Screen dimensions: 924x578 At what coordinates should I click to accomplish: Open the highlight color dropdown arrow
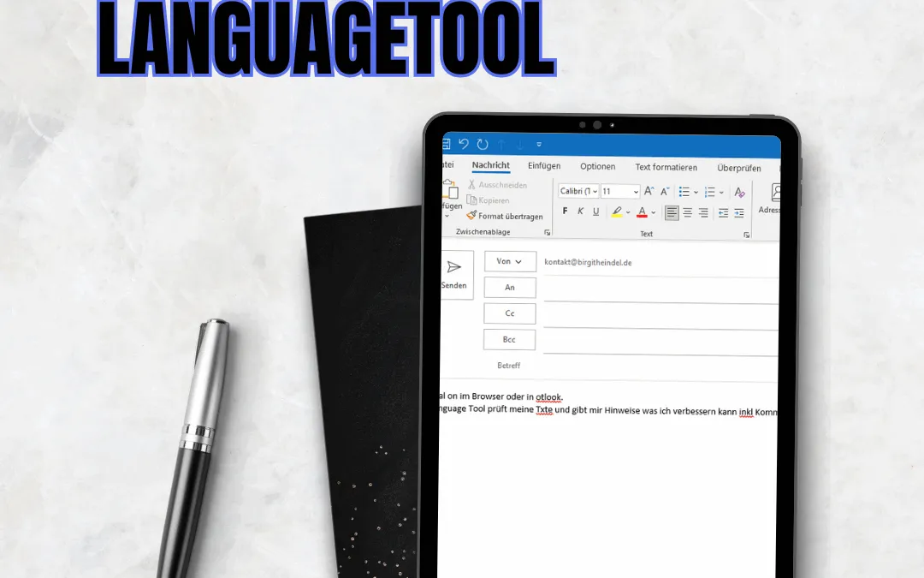[x=628, y=212]
